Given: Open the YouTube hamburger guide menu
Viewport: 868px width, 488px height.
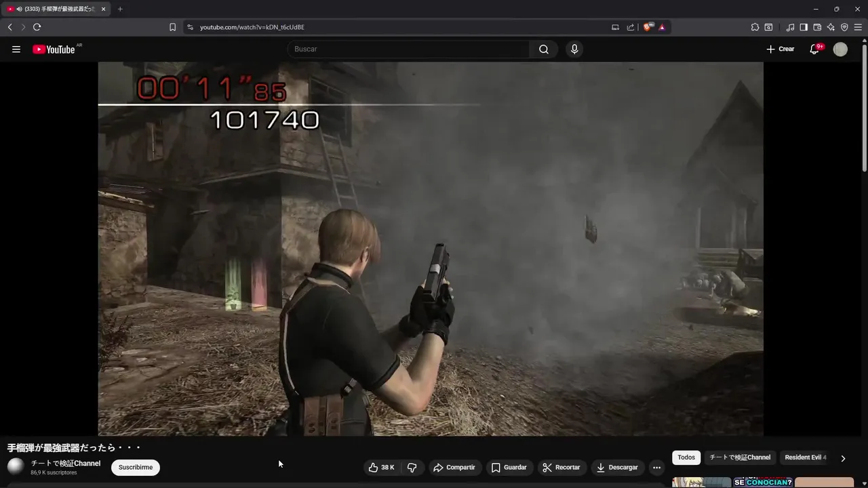Looking at the screenshot, I should coord(16,49).
